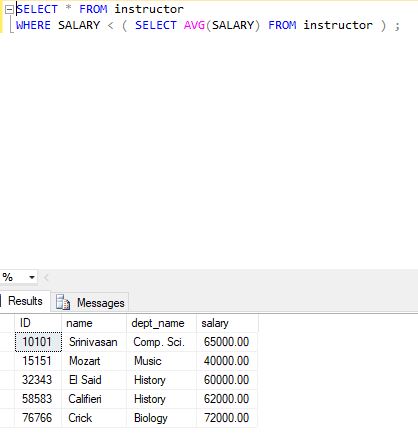
Task: Click the dept_name column header
Action: pos(161,323)
